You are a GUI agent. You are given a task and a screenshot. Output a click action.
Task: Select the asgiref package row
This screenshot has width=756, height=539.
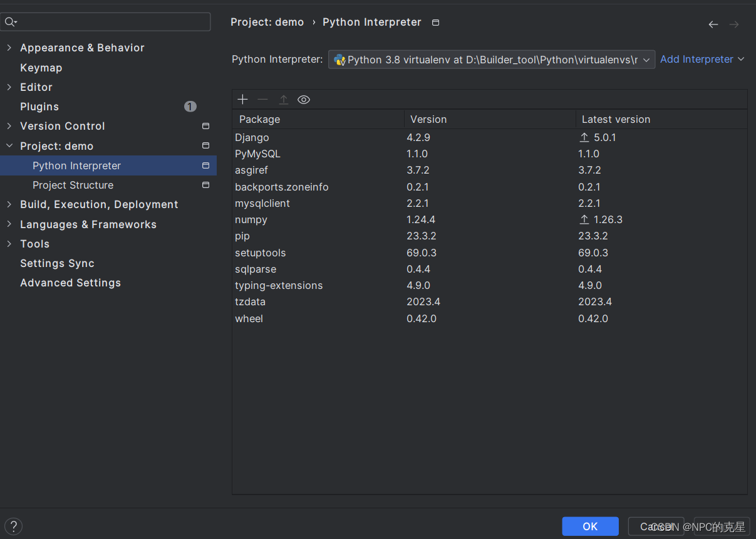(x=490, y=170)
